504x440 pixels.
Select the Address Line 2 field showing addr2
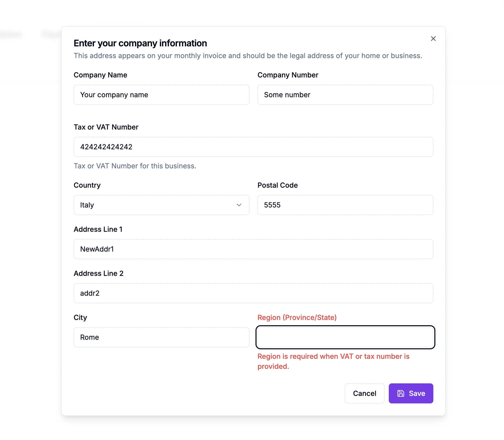click(253, 293)
